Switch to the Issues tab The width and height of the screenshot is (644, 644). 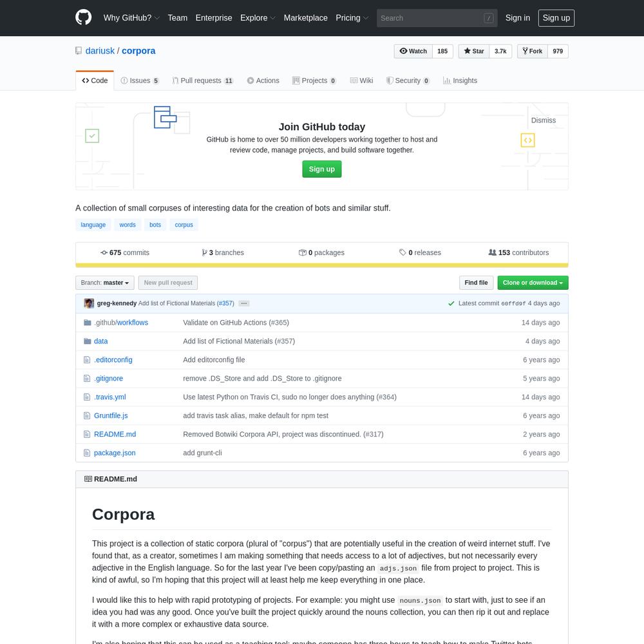point(140,80)
